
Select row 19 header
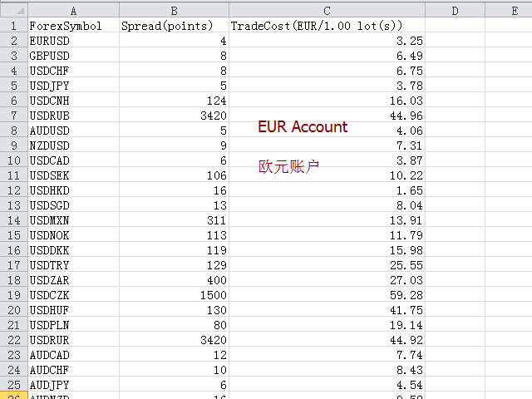click(13, 295)
